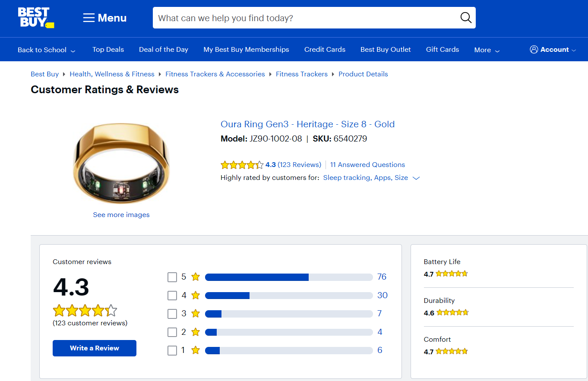Go to Credit Cards
Screen dimensions: 588x381
325,49
